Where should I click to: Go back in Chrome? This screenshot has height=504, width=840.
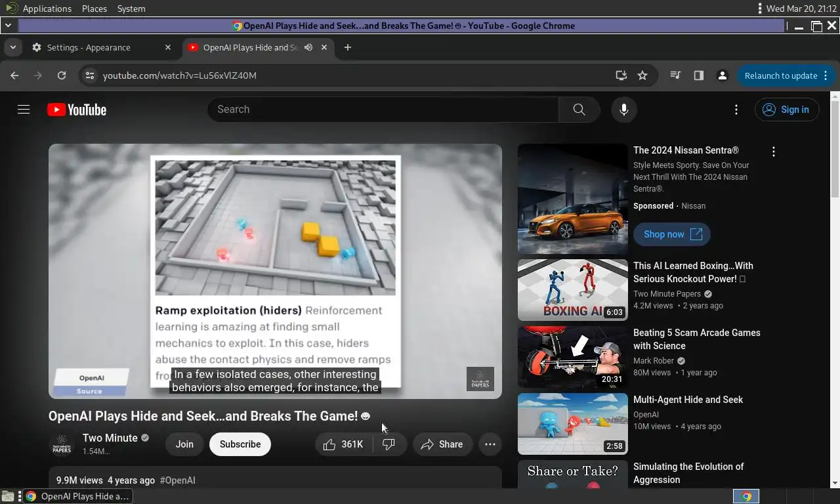tap(14, 75)
